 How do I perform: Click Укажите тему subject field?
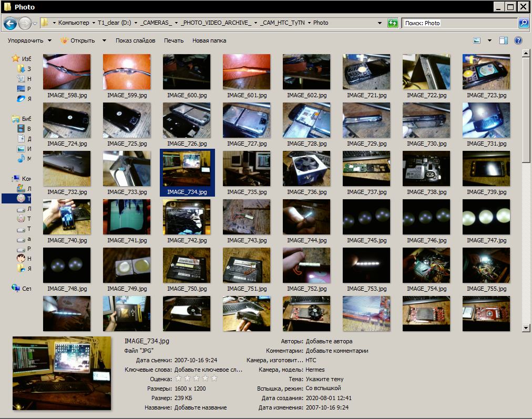(325, 379)
